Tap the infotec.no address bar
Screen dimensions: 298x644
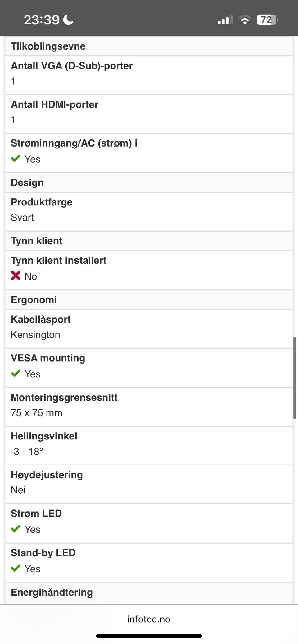coord(149,619)
